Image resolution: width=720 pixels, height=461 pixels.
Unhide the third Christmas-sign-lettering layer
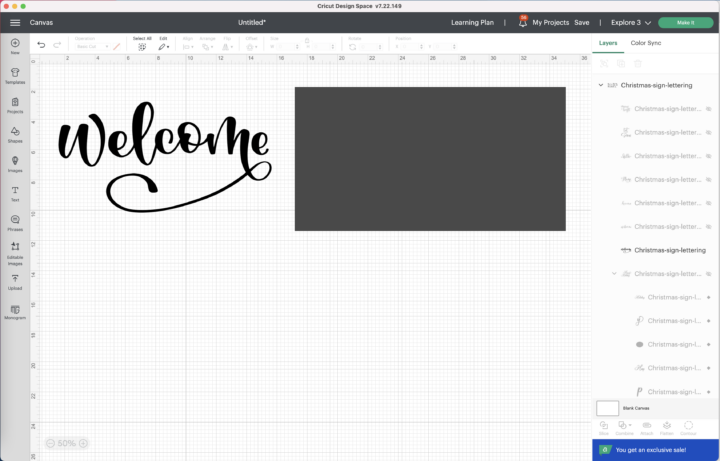pyautogui.click(x=709, y=156)
